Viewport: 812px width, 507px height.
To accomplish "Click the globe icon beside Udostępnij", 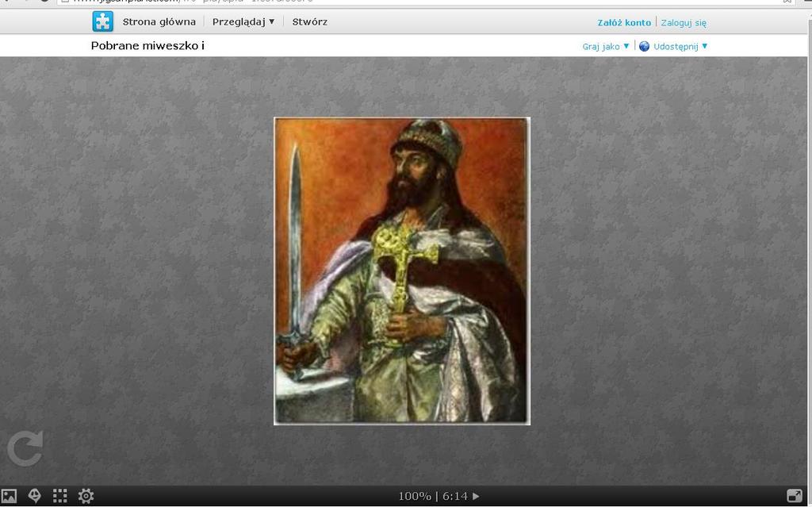I will click(x=644, y=46).
